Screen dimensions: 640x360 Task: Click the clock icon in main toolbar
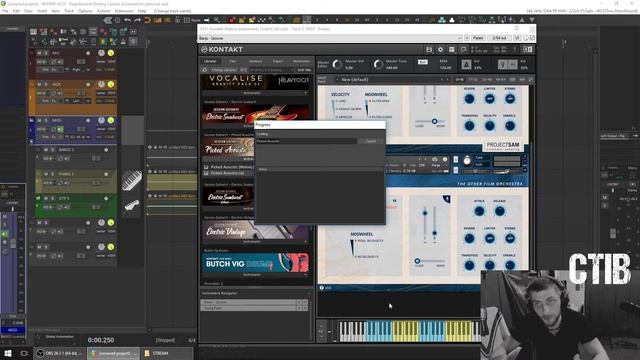pyautogui.click(x=118, y=20)
